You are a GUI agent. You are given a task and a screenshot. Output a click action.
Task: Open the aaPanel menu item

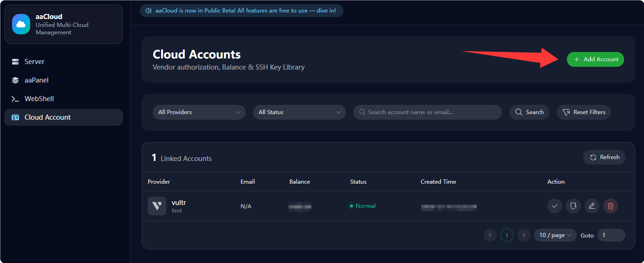point(64,80)
